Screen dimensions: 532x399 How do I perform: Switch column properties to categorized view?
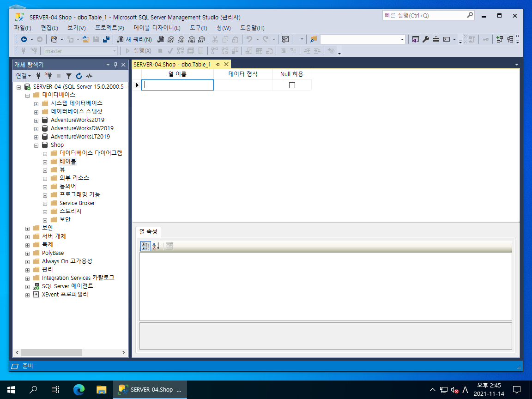click(x=145, y=246)
